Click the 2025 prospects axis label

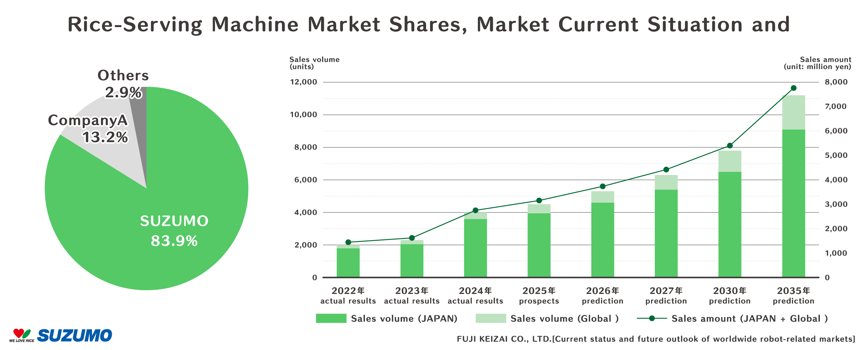539,296
